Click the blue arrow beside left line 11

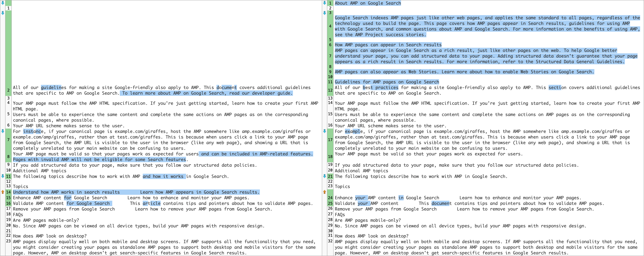(x=3, y=176)
